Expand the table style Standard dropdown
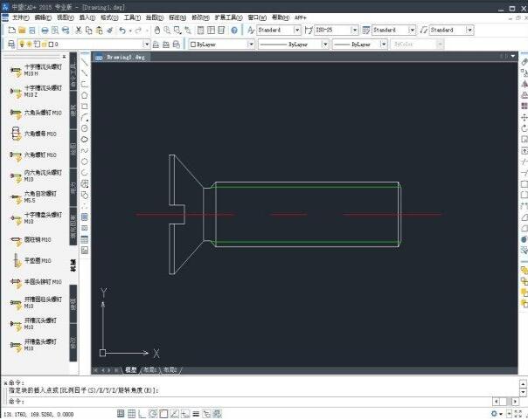This screenshot has width=528, height=420. pos(412,31)
